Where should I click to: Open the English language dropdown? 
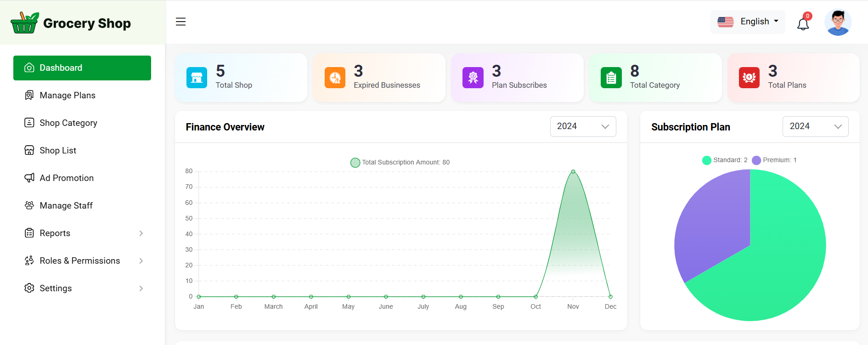(x=748, y=22)
